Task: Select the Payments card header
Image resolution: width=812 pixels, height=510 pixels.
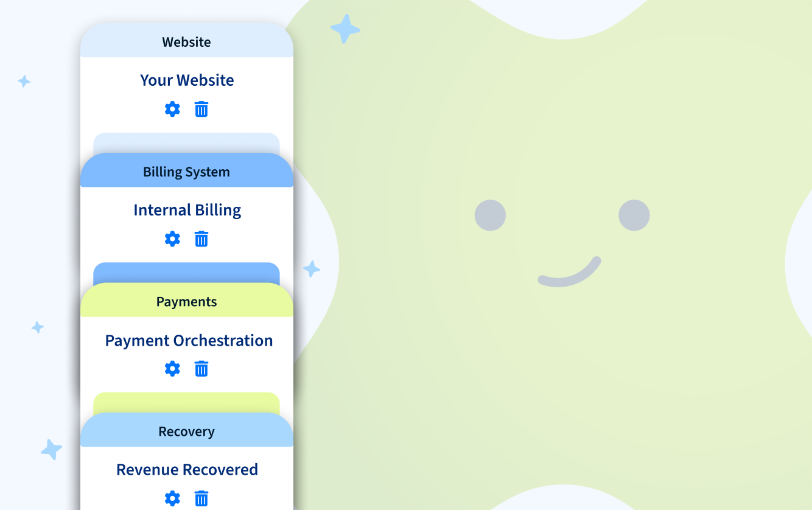Action: click(187, 301)
